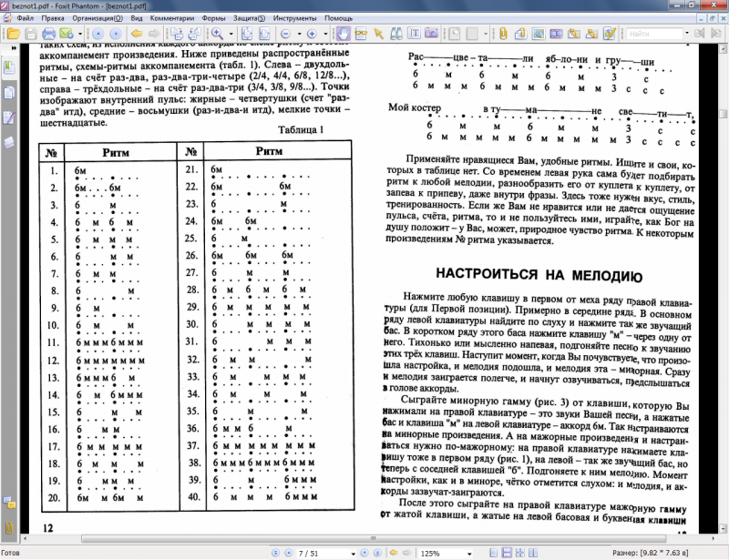Open dropdown next to Zoom Out
729x560 pixels.
click(299, 34)
